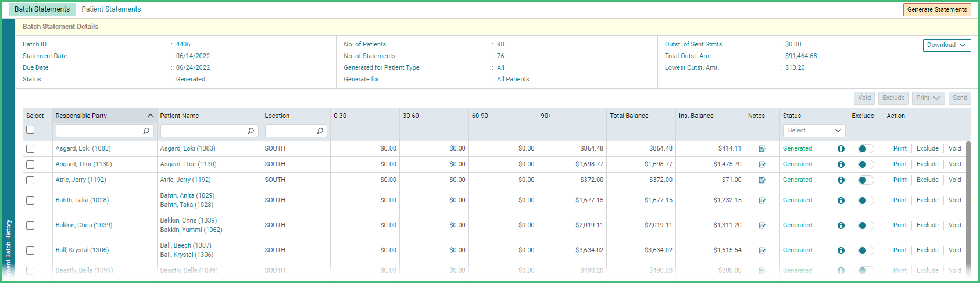Toggle exclude switch for Bahth, Taka
This screenshot has width=980, height=283.
click(866, 200)
